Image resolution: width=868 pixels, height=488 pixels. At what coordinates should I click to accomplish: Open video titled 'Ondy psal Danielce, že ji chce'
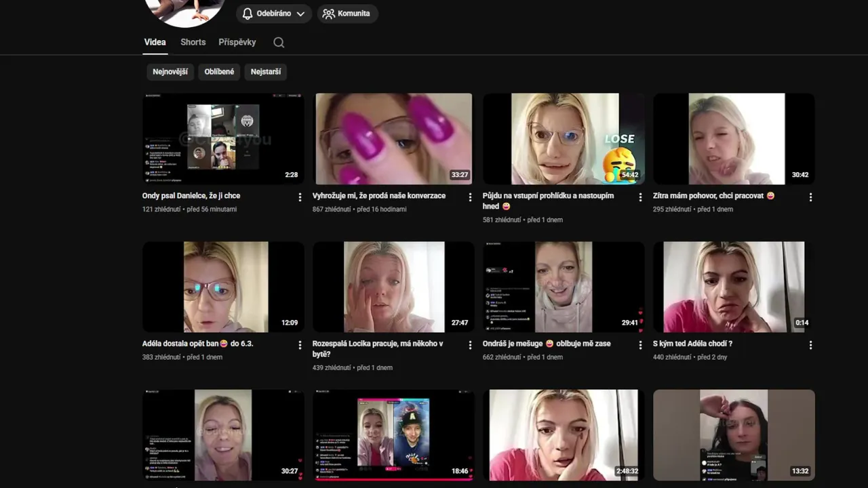tap(191, 196)
